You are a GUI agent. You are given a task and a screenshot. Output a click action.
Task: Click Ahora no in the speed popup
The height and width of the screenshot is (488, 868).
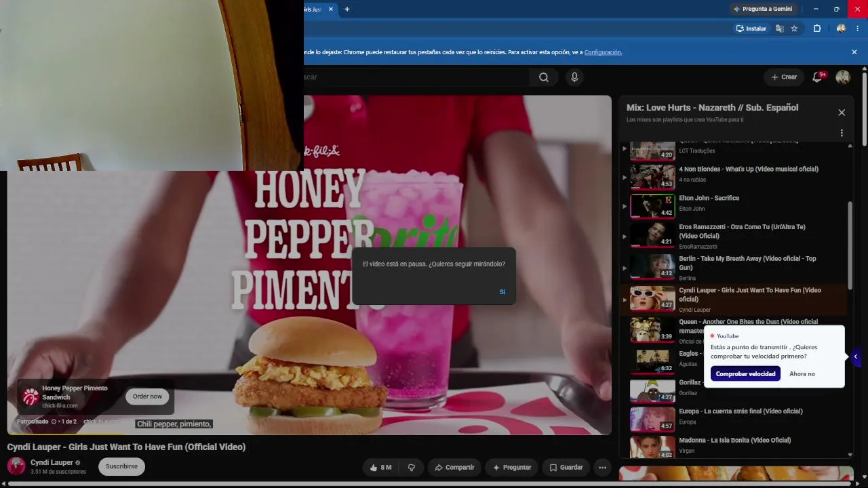802,374
